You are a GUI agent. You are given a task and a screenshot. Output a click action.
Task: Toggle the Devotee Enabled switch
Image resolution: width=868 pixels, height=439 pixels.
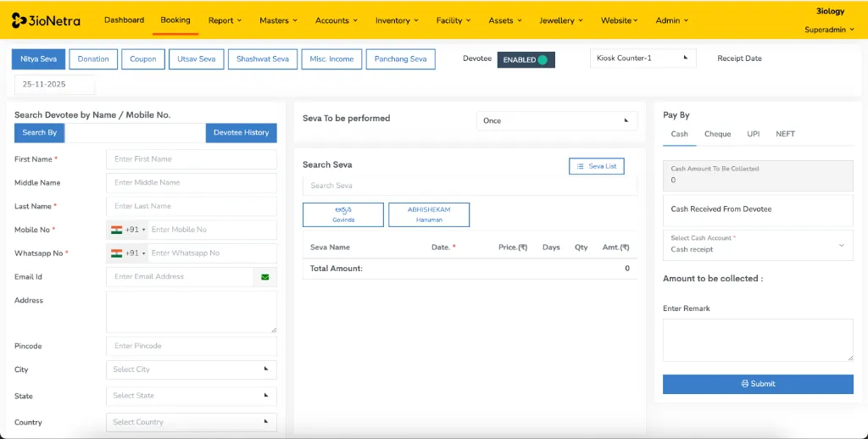click(x=526, y=59)
